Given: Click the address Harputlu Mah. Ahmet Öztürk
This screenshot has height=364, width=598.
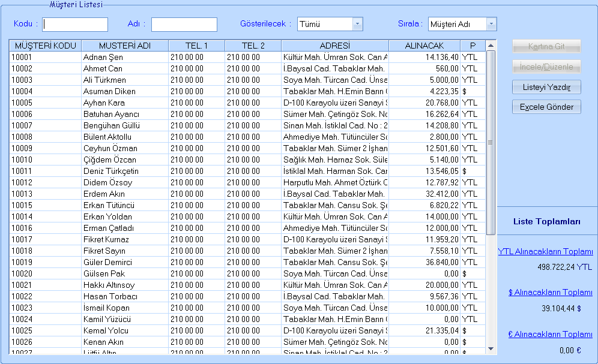Looking at the screenshot, I should [335, 182].
